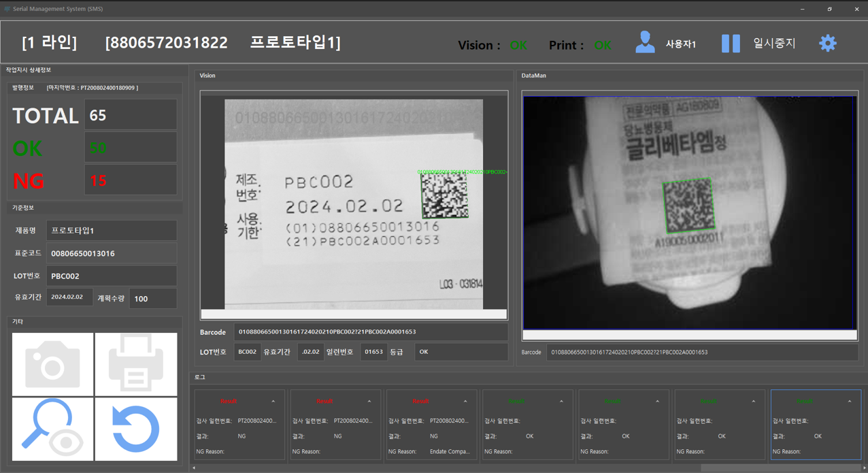The image size is (868, 473).
Task: Click the 작업지시 상세정보 panel title
Action: pyautogui.click(x=29, y=70)
